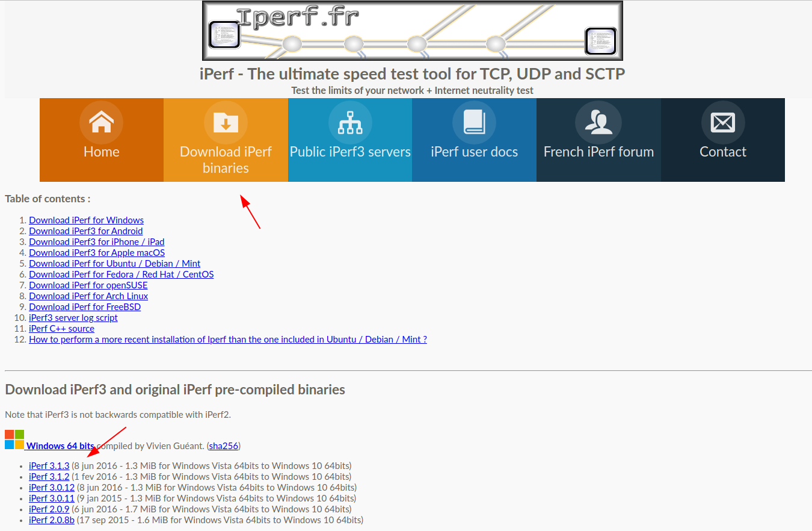Click the 'Test the limits of your network' subtitle
Image resolution: width=812 pixels, height=531 pixels.
point(412,90)
